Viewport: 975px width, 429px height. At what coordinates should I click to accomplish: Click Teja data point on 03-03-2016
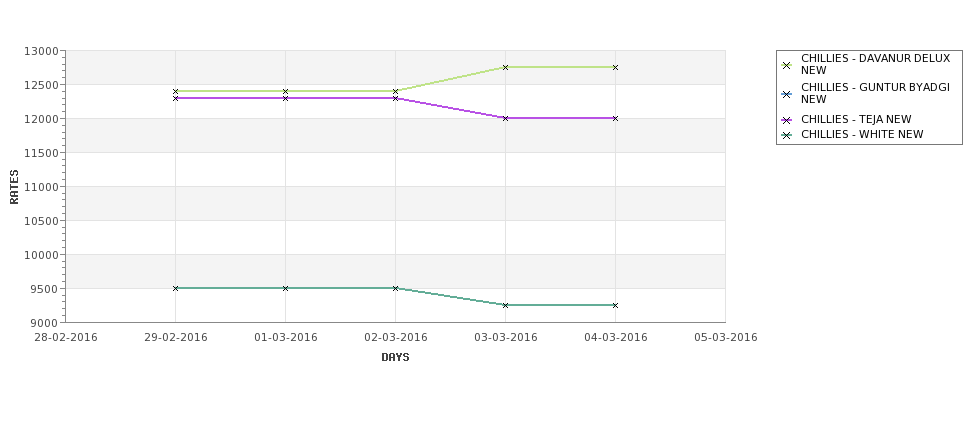click(x=506, y=118)
